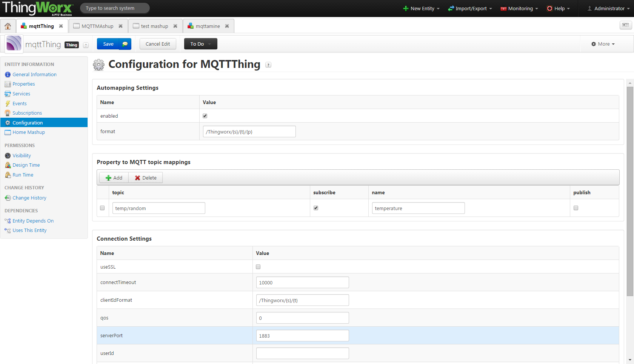Click the Cancel Edit button
This screenshot has width=634, height=364.
[x=158, y=44]
